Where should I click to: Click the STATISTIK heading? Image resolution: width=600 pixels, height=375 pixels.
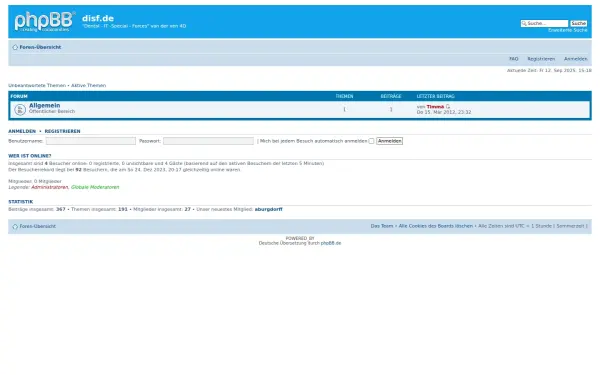tap(21, 202)
